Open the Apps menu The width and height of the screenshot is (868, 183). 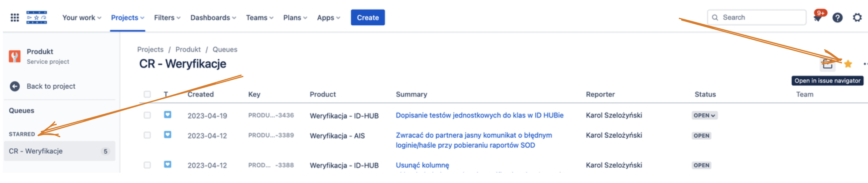tap(328, 18)
